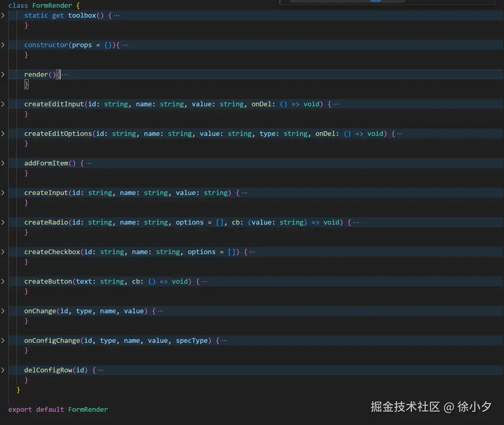
Task: Click the export keyword on last line
Action: [20, 410]
